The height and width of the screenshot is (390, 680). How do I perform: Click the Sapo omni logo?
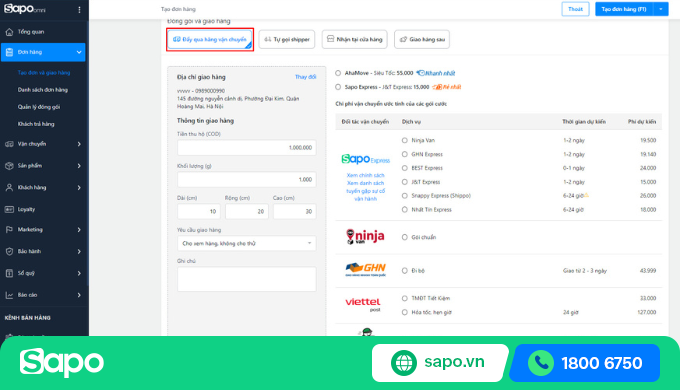[x=25, y=9]
